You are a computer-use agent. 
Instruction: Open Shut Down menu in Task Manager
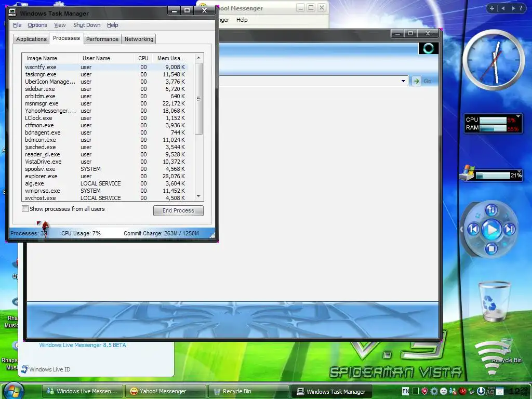click(x=87, y=25)
